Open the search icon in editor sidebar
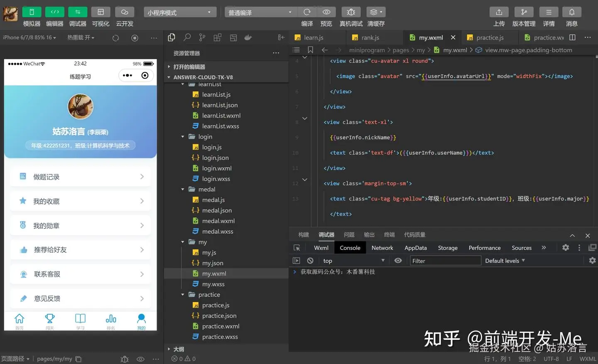Screen dimensions: 598x364 [x=187, y=37]
